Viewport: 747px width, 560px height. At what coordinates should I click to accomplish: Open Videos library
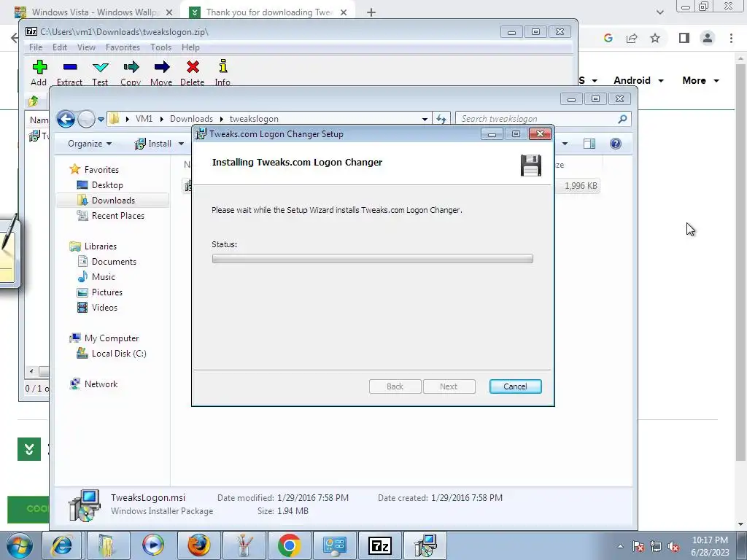pyautogui.click(x=104, y=308)
